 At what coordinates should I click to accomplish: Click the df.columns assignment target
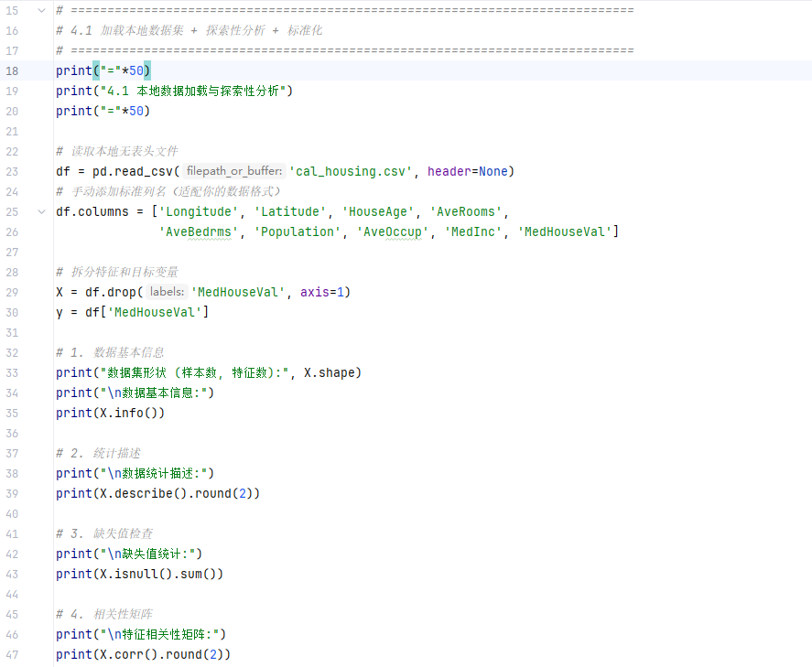pyautogui.click(x=92, y=211)
